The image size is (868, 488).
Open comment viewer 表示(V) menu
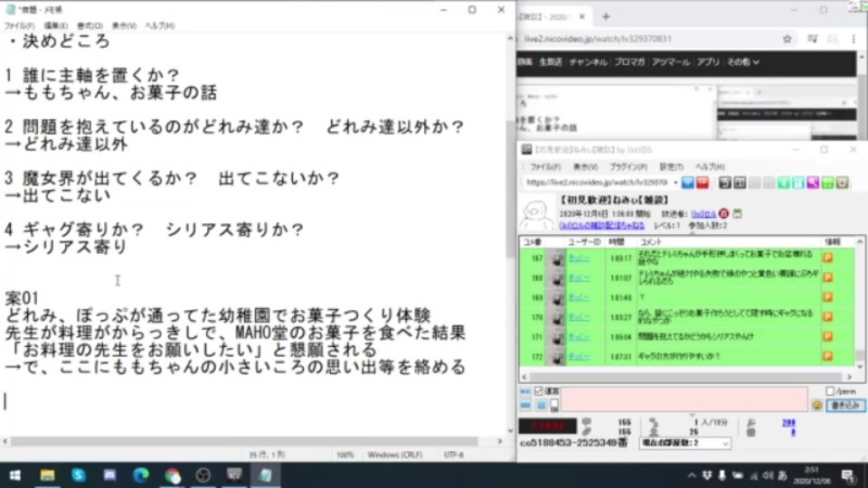pos(585,166)
